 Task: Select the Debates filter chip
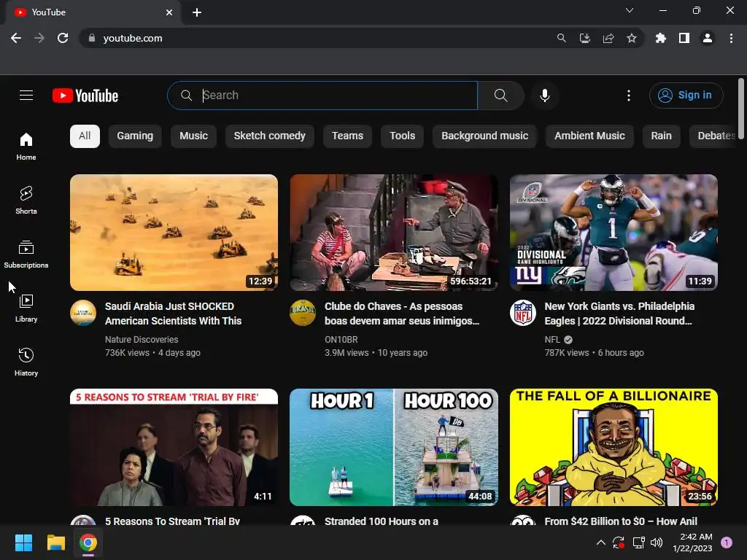point(713,136)
